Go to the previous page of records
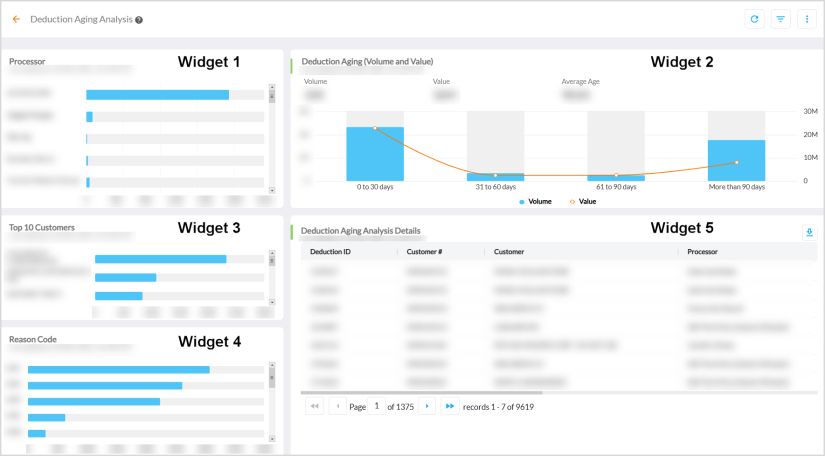 click(336, 407)
